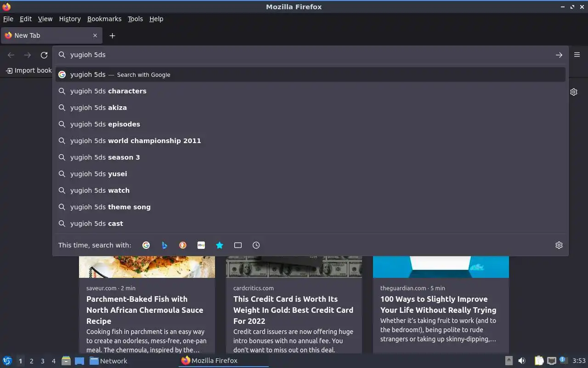Open the Bookmarks menu
Viewport: 588px width, 368px height.
(104, 19)
